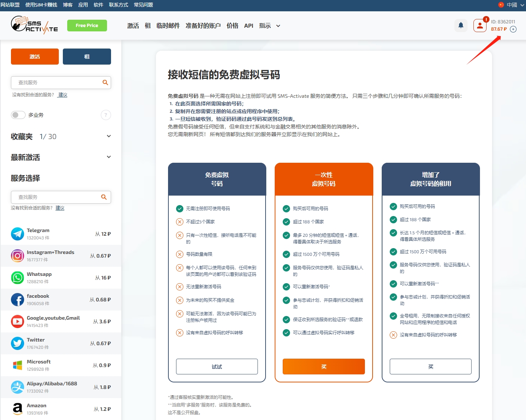
Task: Click the 试试 button
Action: 217,366
